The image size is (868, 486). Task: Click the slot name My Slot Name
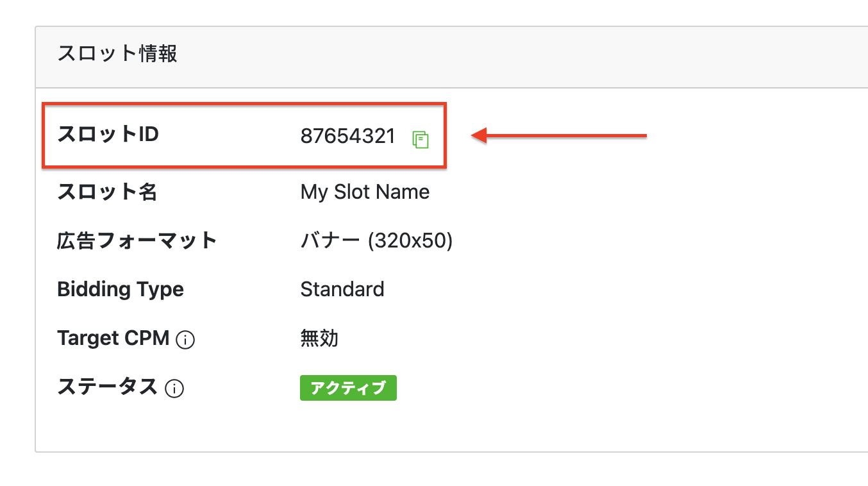[365, 191]
